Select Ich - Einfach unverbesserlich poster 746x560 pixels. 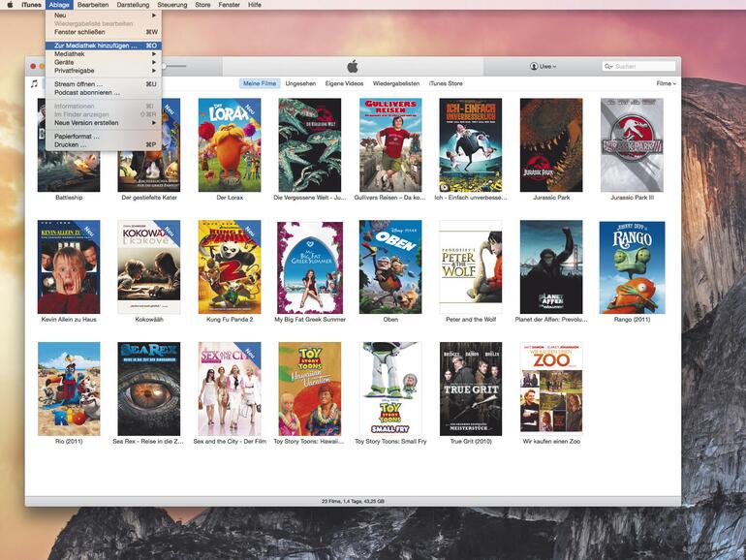471,145
